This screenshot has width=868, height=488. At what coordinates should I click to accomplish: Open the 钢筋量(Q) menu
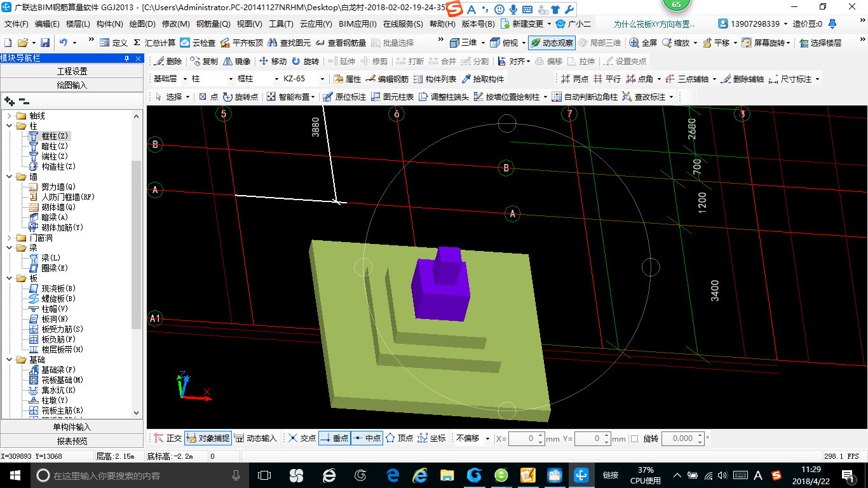[x=214, y=24]
